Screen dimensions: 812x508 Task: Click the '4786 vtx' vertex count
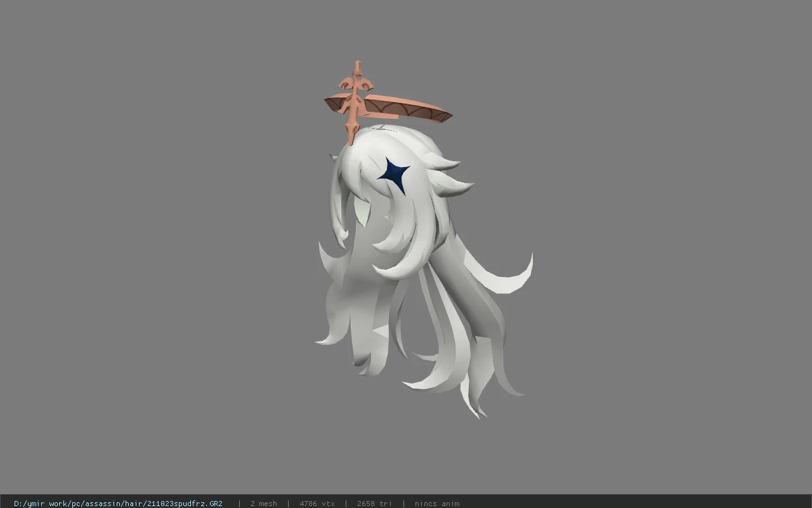tap(317, 504)
